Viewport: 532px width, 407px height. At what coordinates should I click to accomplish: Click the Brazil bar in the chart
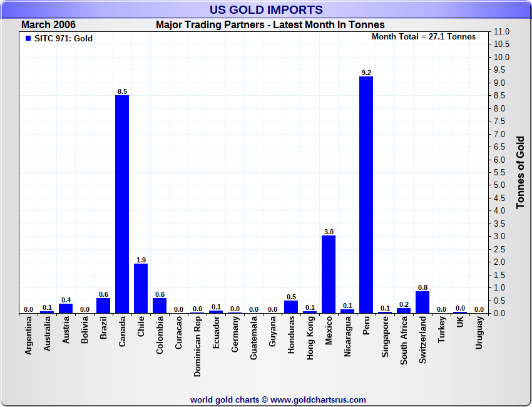pos(103,306)
